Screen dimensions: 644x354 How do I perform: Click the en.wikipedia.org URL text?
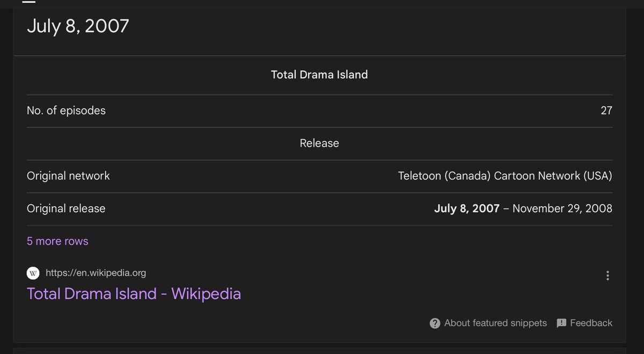[96, 273]
